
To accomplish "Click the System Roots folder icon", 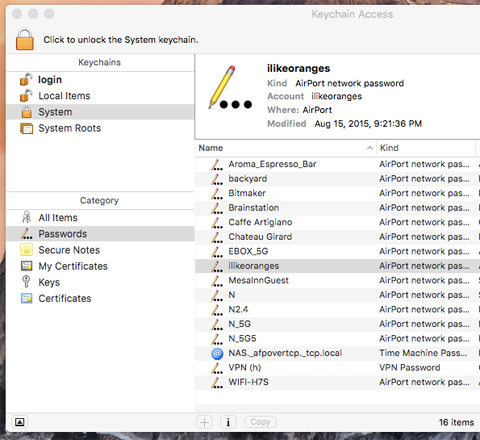I will tap(27, 128).
